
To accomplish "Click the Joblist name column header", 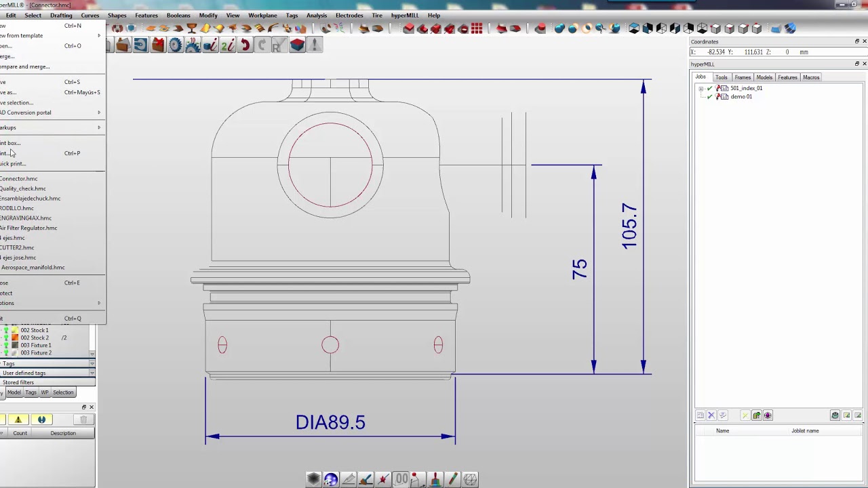I will [805, 431].
